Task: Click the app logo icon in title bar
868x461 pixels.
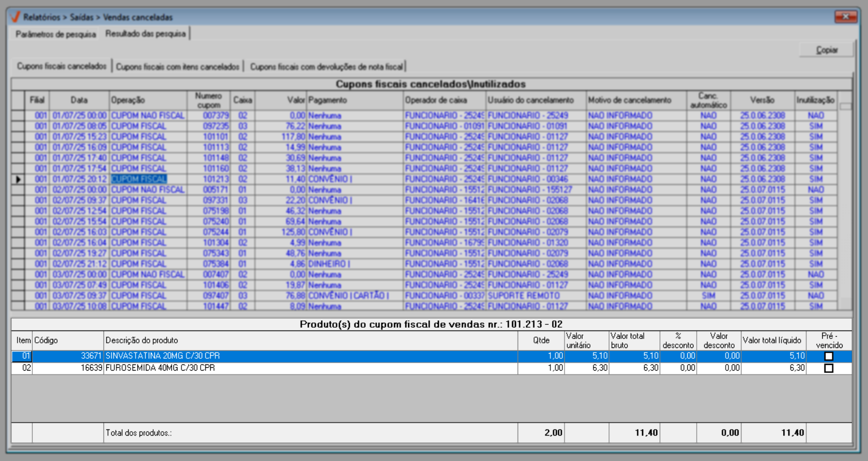Action: click(15, 17)
